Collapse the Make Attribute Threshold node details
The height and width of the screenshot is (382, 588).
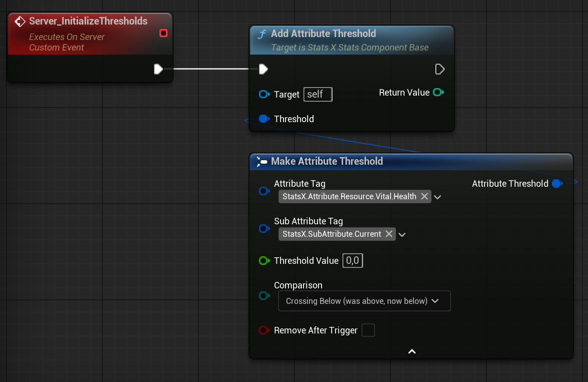click(411, 351)
